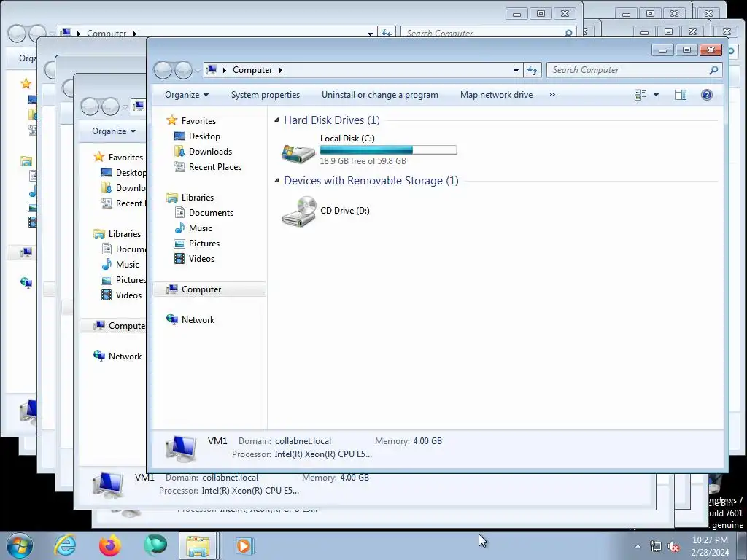The width and height of the screenshot is (747, 560).
Task: Click the change view icon in the toolbar
Action: tap(640, 95)
